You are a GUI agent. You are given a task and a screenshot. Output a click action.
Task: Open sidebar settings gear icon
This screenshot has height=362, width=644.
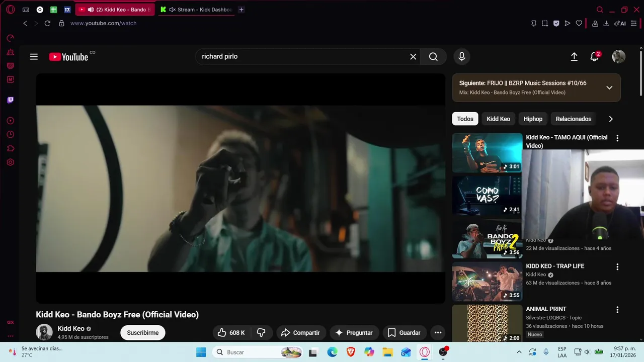10,162
